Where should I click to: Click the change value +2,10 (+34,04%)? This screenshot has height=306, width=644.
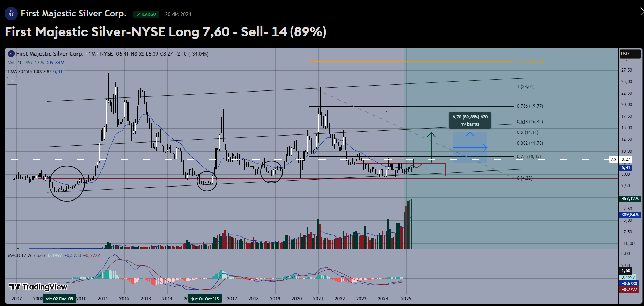(x=192, y=54)
